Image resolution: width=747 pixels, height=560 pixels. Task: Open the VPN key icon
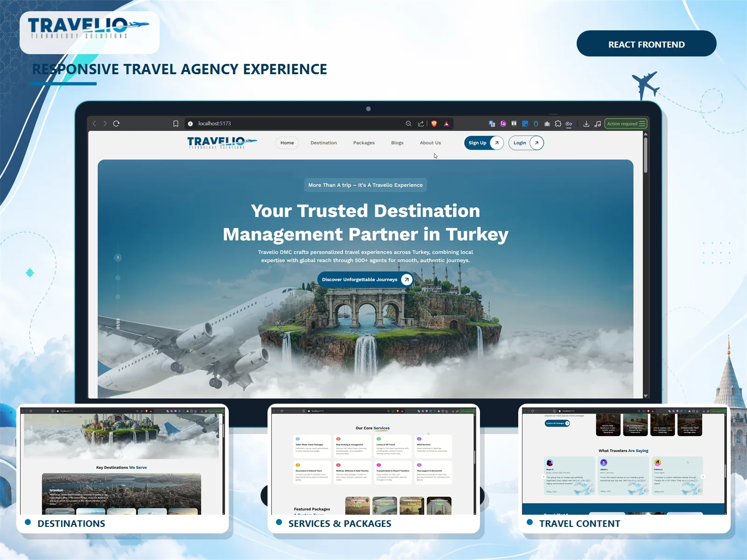pos(569,124)
